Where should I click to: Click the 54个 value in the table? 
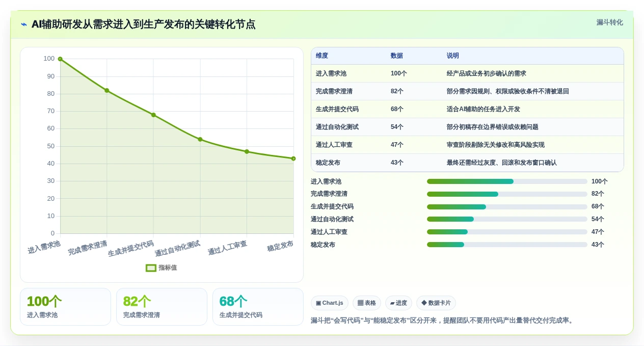click(397, 127)
